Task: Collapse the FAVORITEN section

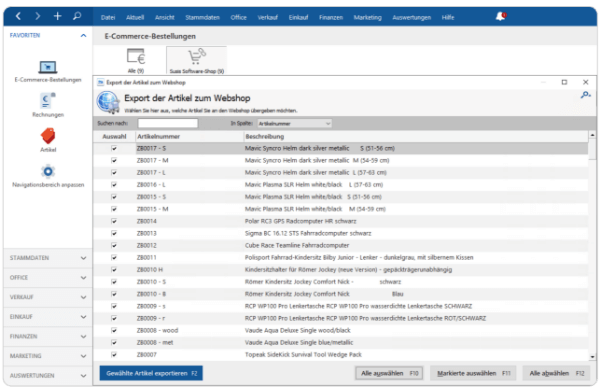Action: pos(83,35)
